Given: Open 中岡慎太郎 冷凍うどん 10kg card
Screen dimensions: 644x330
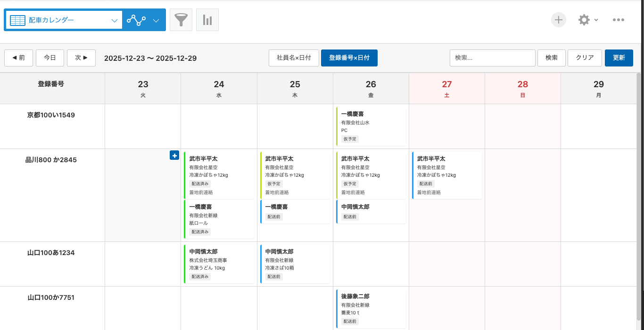Looking at the screenshot, I should tap(219, 264).
